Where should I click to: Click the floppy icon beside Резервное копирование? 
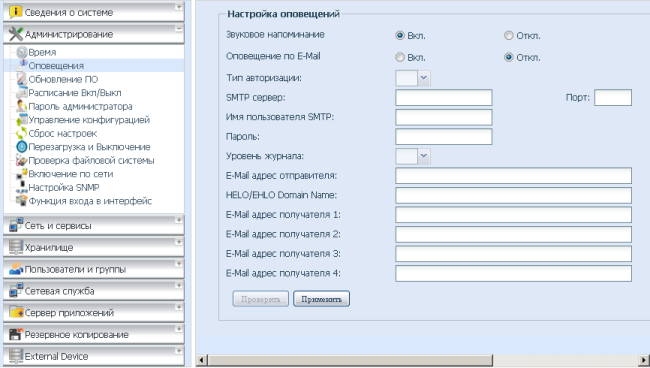(x=16, y=334)
